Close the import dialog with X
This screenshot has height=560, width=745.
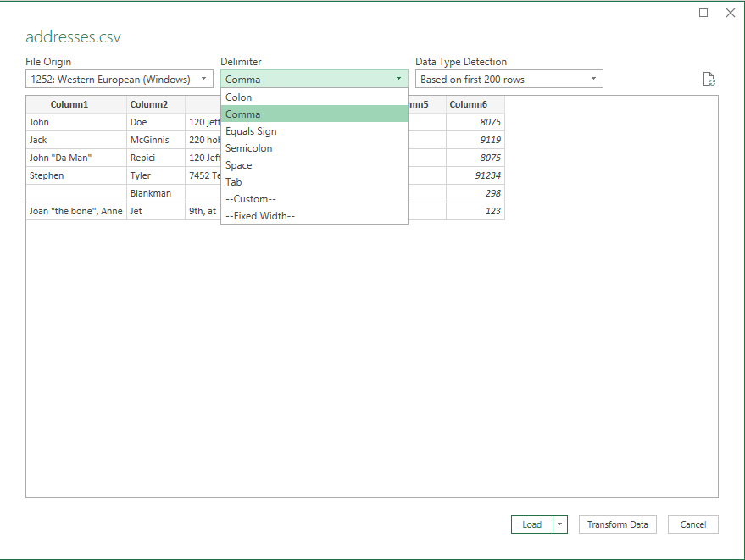click(x=731, y=13)
